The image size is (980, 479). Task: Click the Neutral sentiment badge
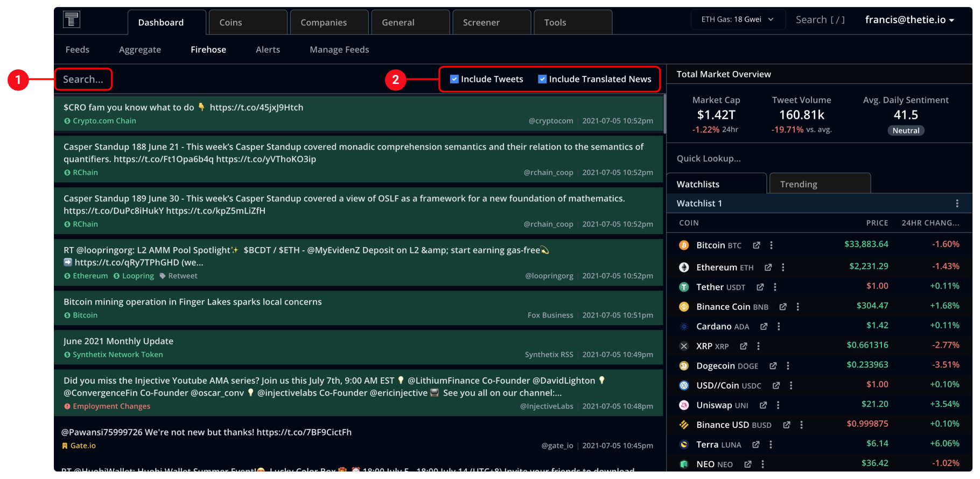(x=906, y=131)
